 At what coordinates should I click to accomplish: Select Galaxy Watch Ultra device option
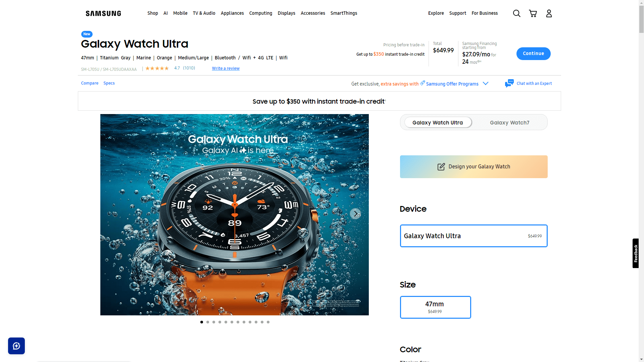pyautogui.click(x=474, y=236)
